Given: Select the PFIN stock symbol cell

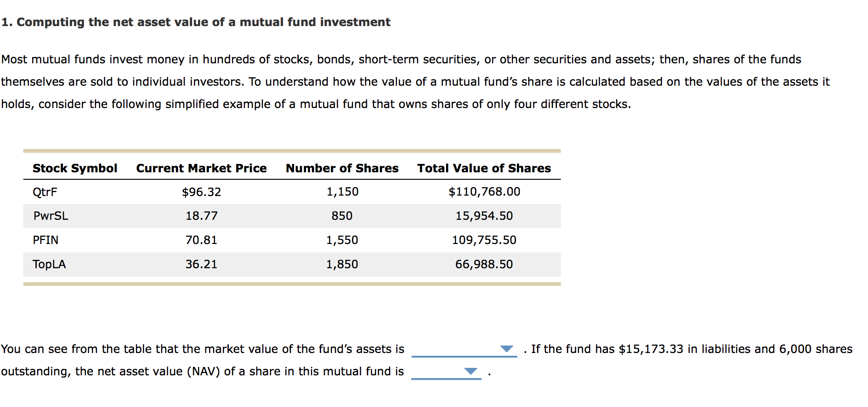Looking at the screenshot, I should [46, 240].
